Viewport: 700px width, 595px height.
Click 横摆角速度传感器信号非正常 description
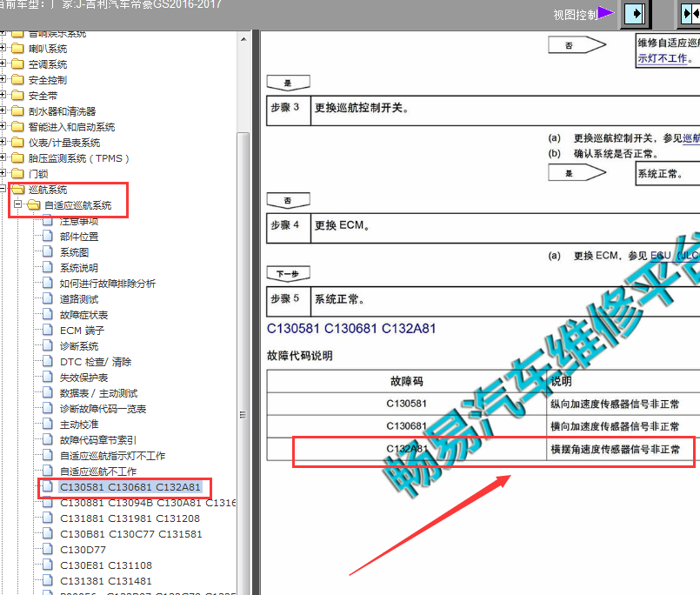(x=615, y=450)
